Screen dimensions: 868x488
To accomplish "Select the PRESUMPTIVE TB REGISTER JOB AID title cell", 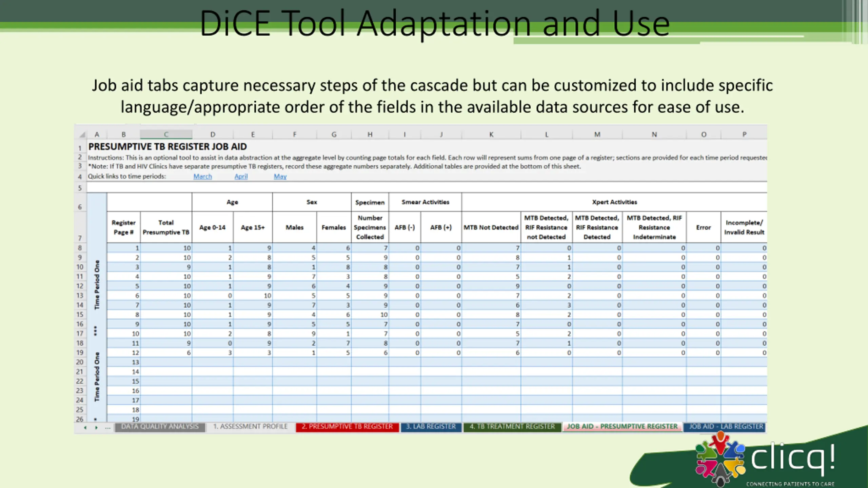I will tap(167, 147).
